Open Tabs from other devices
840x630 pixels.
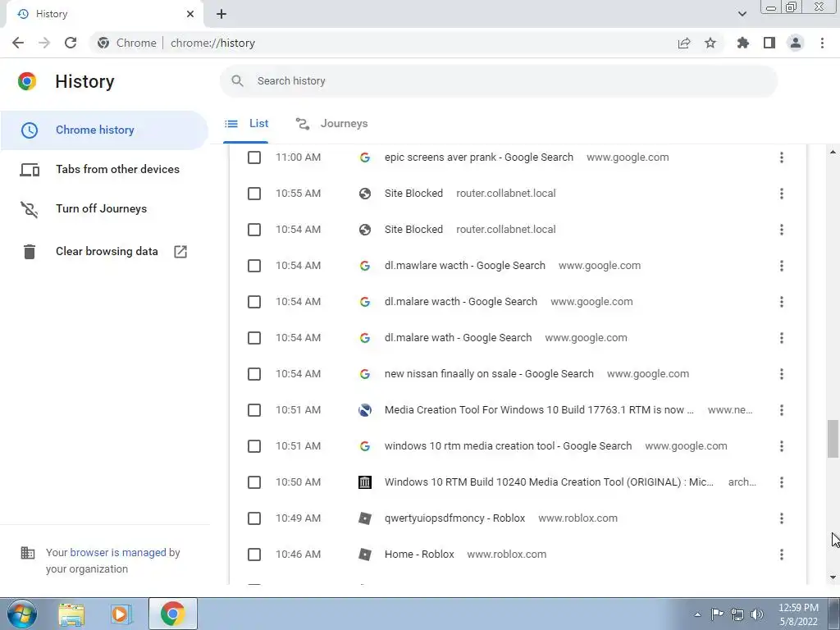point(104,169)
